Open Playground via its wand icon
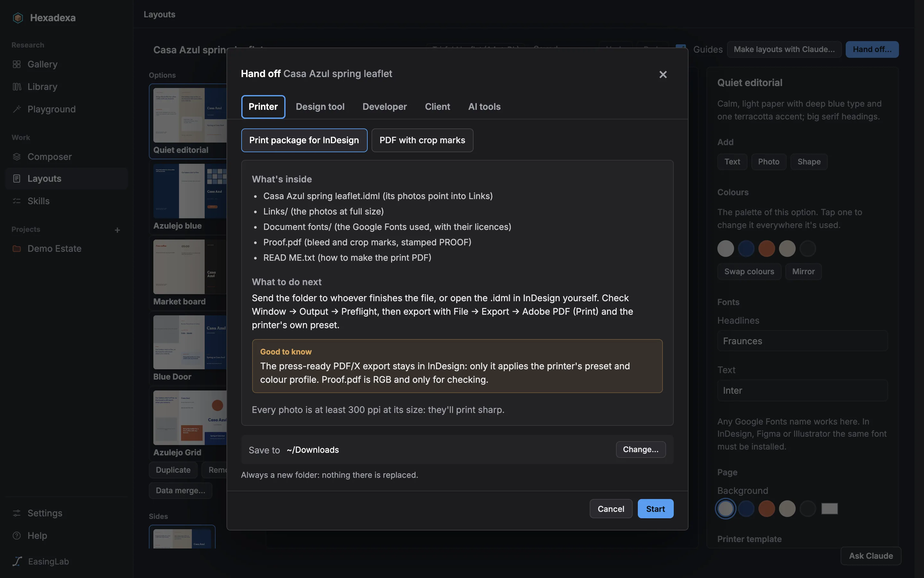This screenshot has width=924, height=578. 16,109
